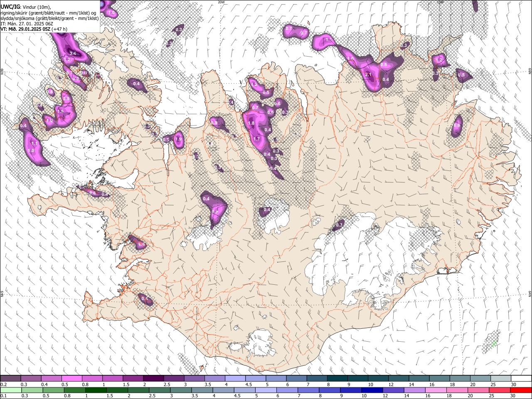Click the 0.3 value northwest of Vatnajökull glacier
This screenshot has width=532, height=399.
[x=339, y=225]
